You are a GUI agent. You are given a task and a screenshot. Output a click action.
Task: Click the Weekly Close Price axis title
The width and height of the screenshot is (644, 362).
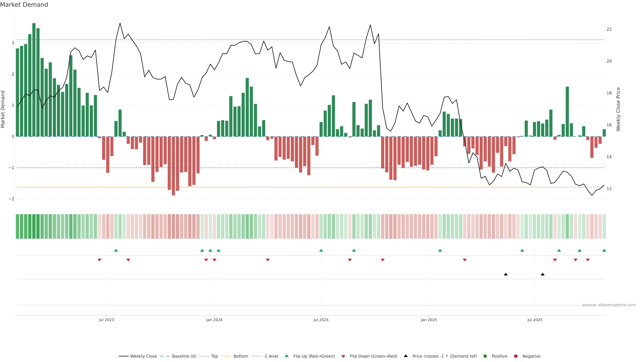click(x=618, y=109)
